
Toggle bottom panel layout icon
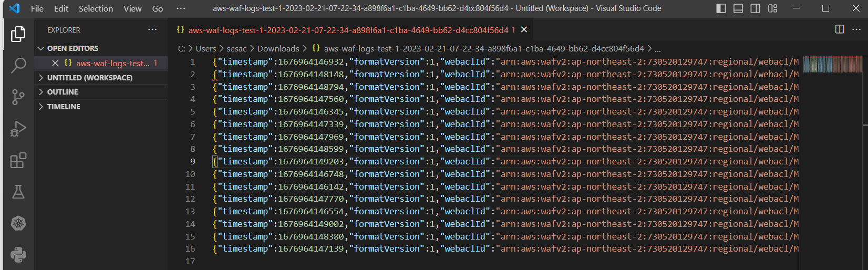coord(738,8)
